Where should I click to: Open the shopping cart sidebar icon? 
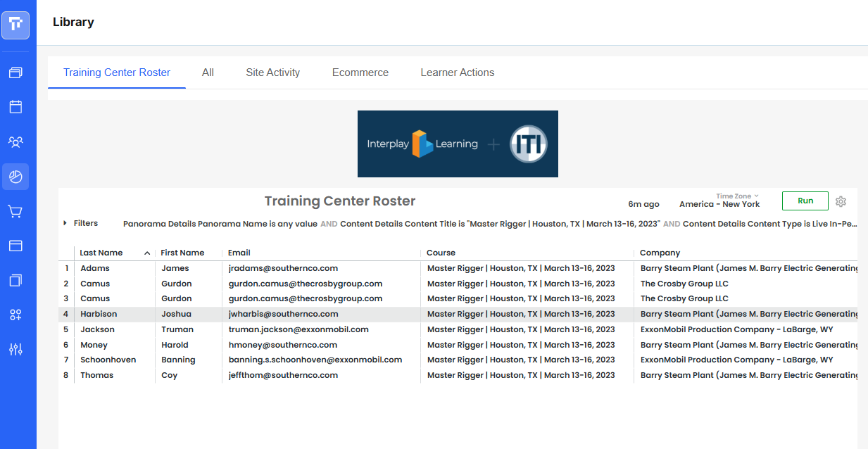tap(15, 210)
